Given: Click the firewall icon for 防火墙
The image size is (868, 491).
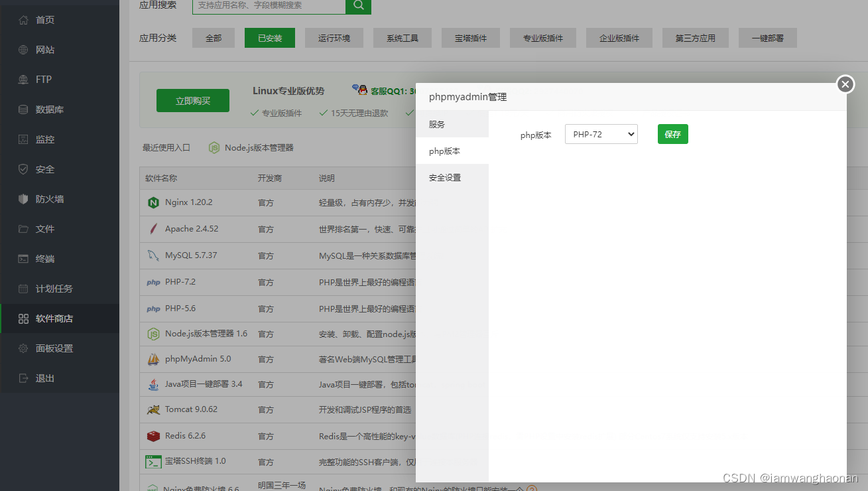Looking at the screenshot, I should tap(23, 199).
